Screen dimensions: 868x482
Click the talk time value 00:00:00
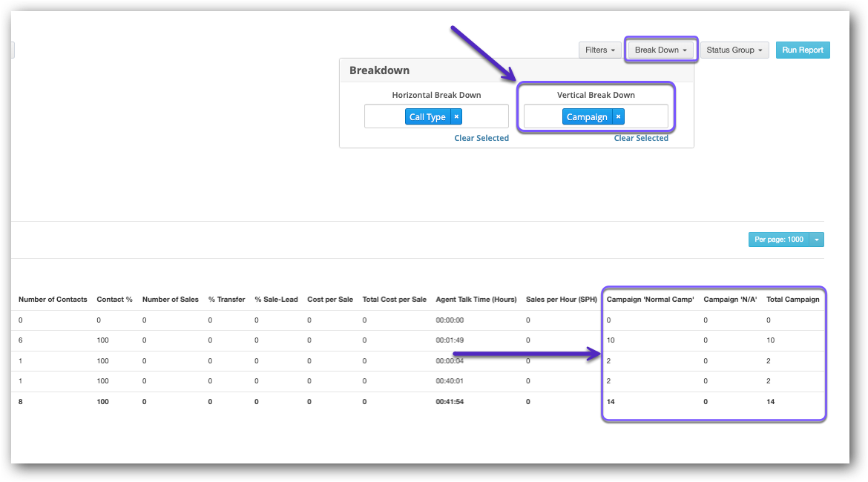(450, 320)
